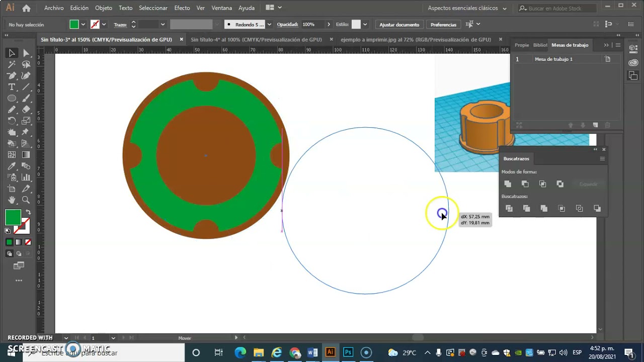Open the Archivo menu
Image resolution: width=644 pixels, height=362 pixels.
[54, 8]
